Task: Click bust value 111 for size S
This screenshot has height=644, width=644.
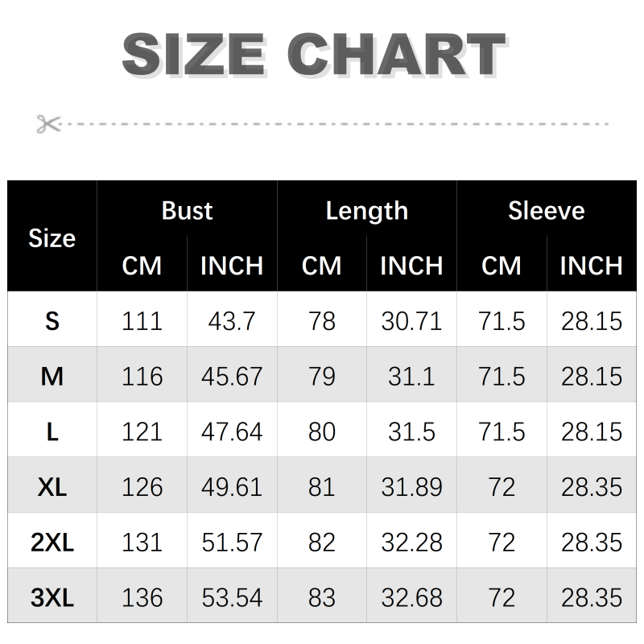Action: tap(142, 321)
